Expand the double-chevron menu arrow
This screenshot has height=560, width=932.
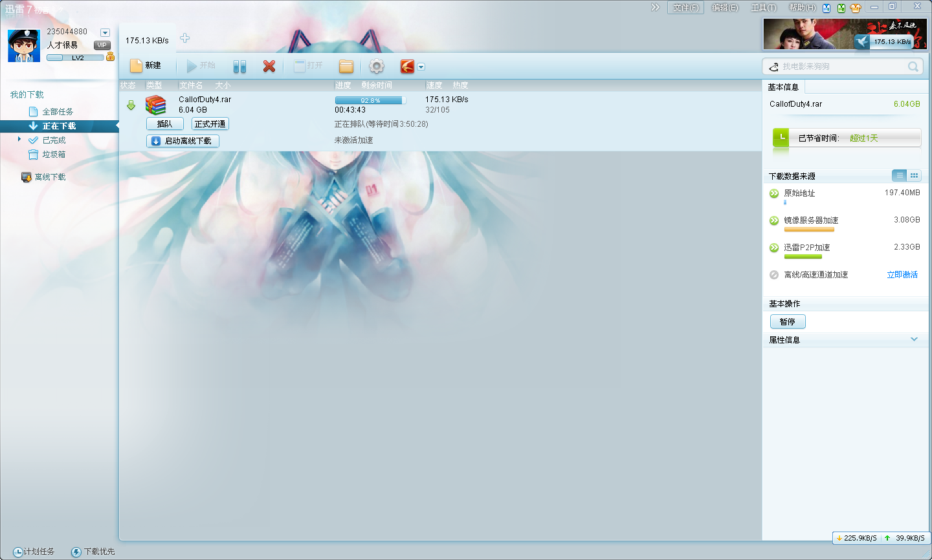tap(656, 7)
